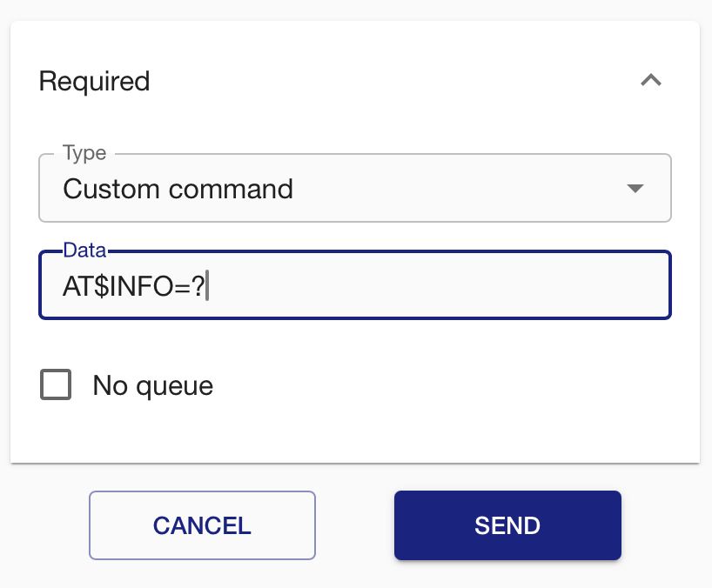Tick the No queue checkbox

56,384
